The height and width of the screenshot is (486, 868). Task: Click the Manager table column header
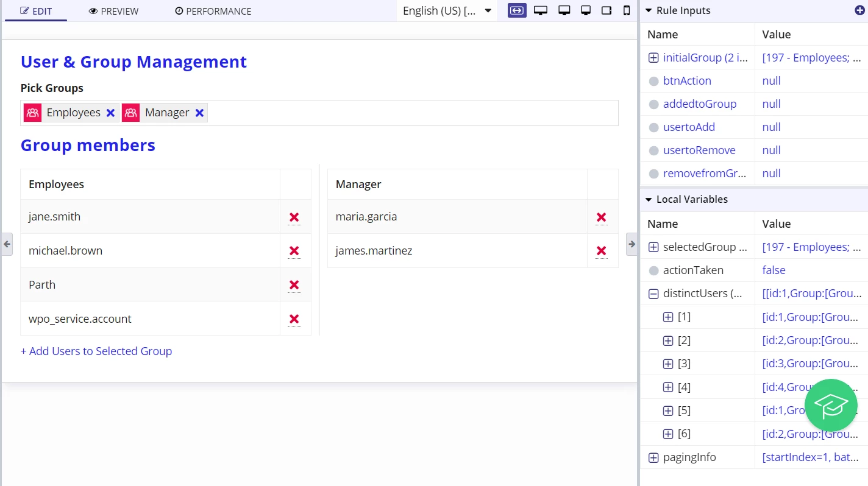pyautogui.click(x=458, y=185)
